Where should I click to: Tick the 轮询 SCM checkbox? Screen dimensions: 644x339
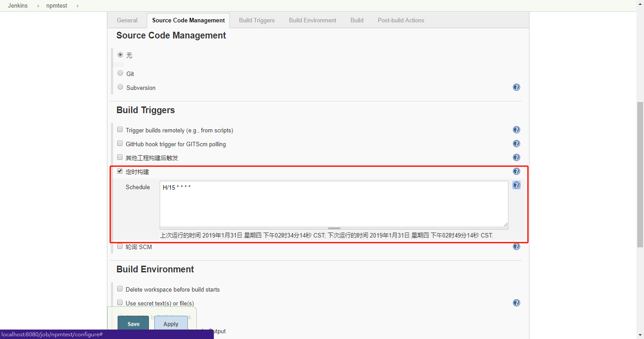tap(120, 246)
